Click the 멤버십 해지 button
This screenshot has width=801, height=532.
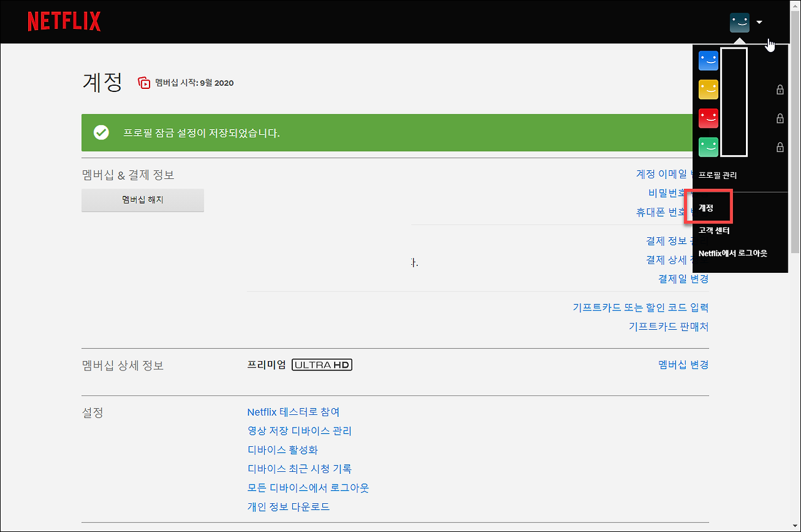click(143, 200)
